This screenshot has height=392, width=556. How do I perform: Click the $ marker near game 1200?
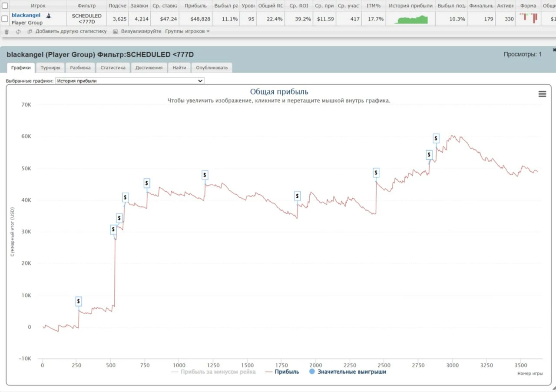click(205, 175)
